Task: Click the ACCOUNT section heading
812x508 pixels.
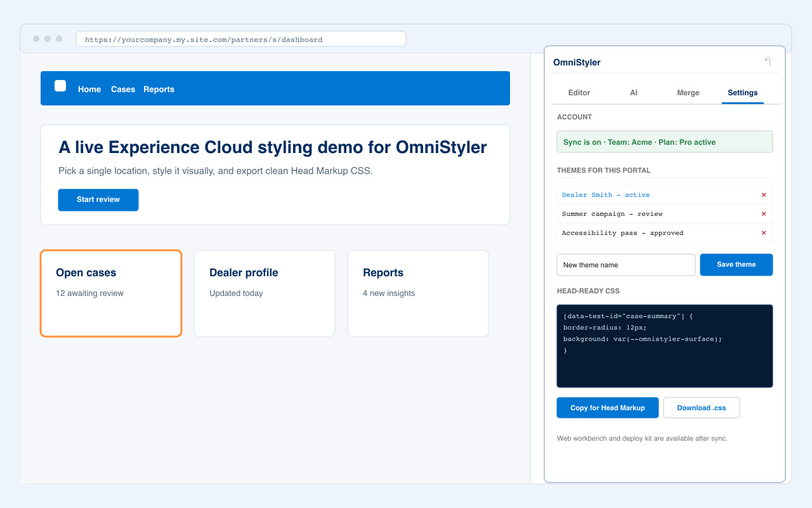Action: (574, 117)
